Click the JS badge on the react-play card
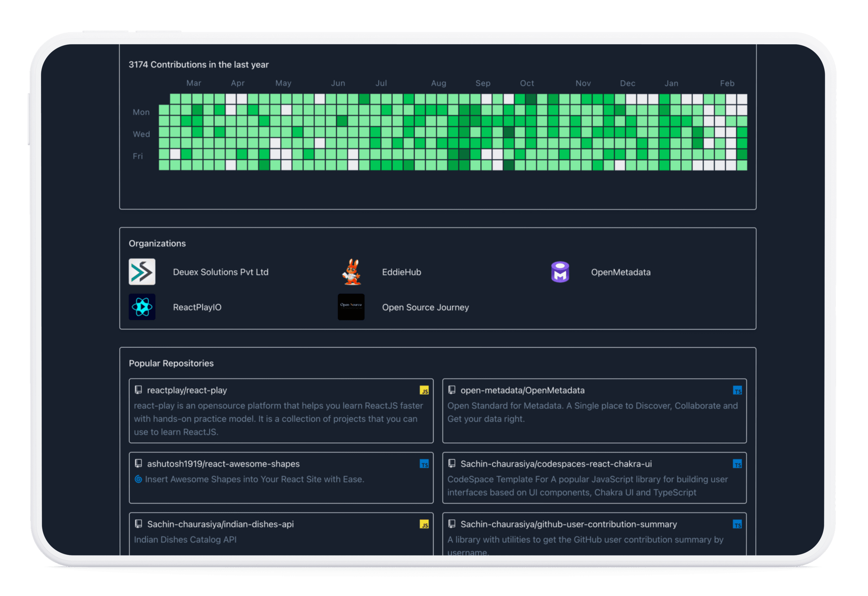 424,390
